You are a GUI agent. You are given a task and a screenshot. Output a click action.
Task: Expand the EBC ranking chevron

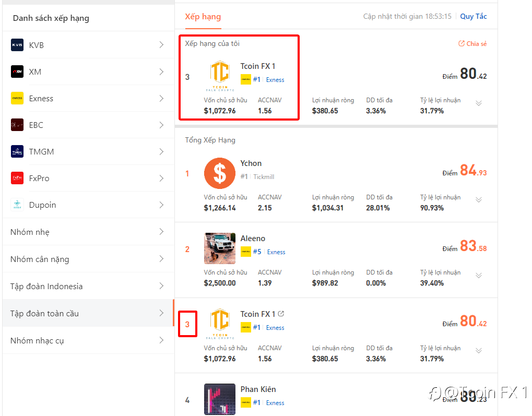(161, 125)
